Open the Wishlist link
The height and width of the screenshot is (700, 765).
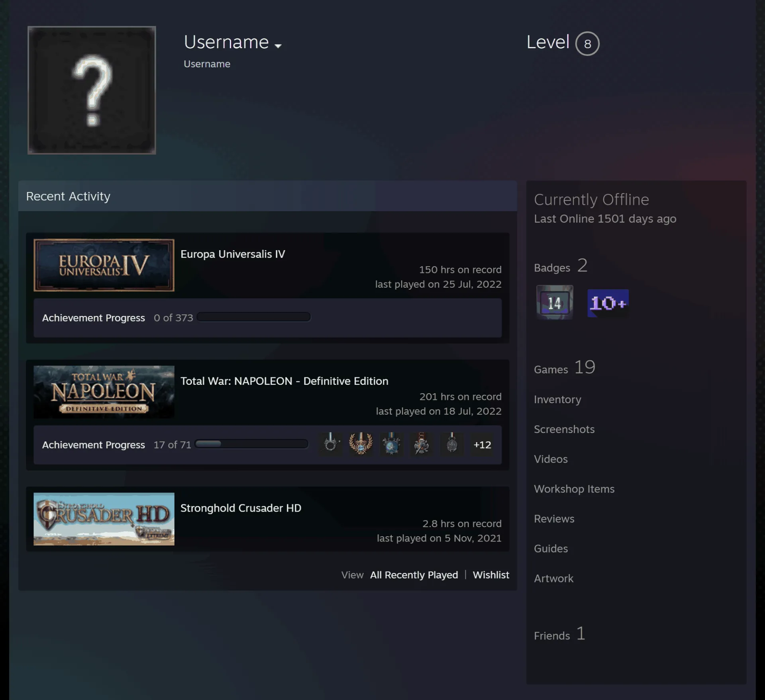[491, 575]
